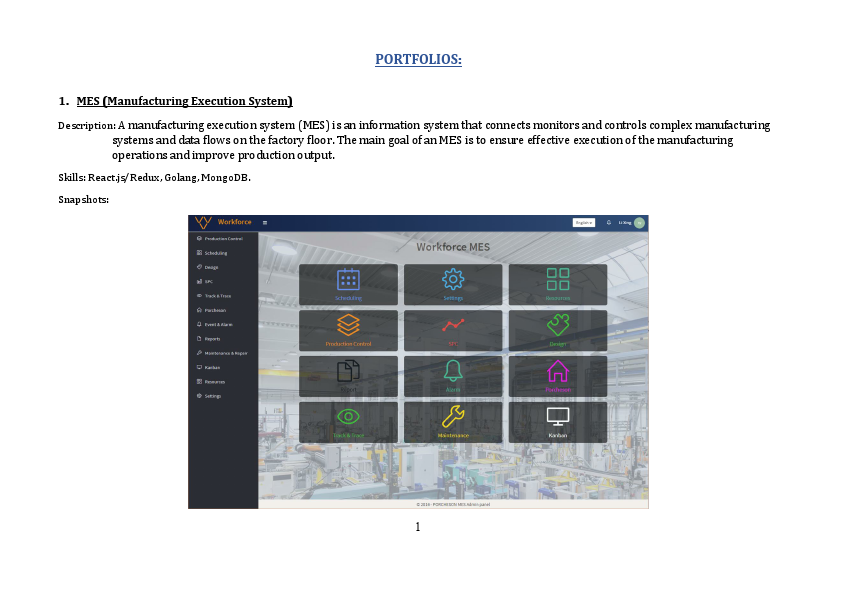Open the Design puzzle piece tile

558,330
